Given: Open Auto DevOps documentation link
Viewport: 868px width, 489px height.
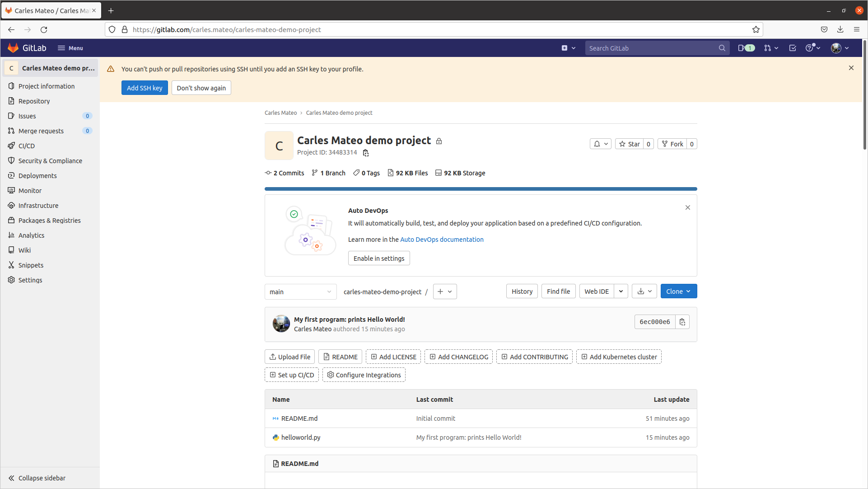Looking at the screenshot, I should point(442,240).
